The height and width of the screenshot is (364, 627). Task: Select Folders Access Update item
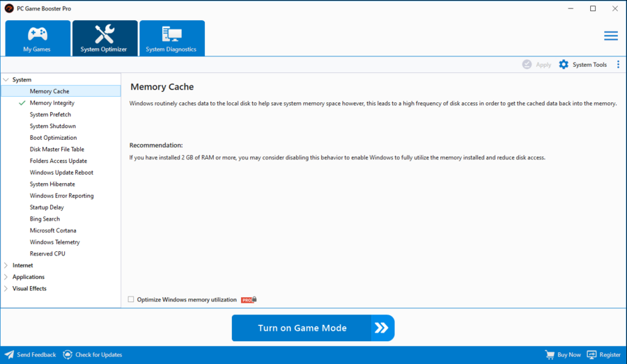tap(59, 161)
